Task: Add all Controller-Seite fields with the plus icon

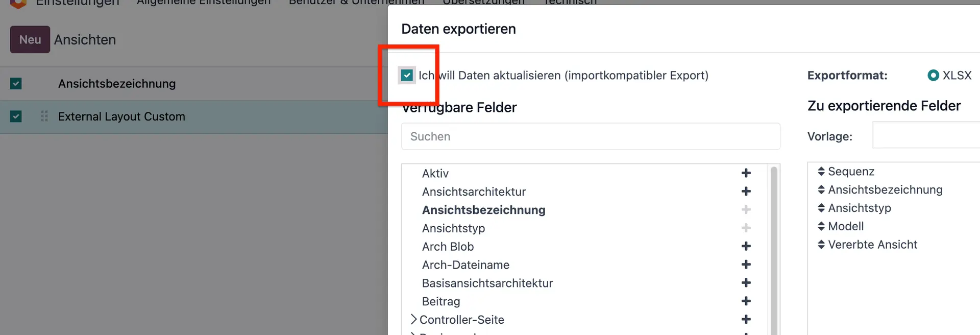Action: (746, 319)
